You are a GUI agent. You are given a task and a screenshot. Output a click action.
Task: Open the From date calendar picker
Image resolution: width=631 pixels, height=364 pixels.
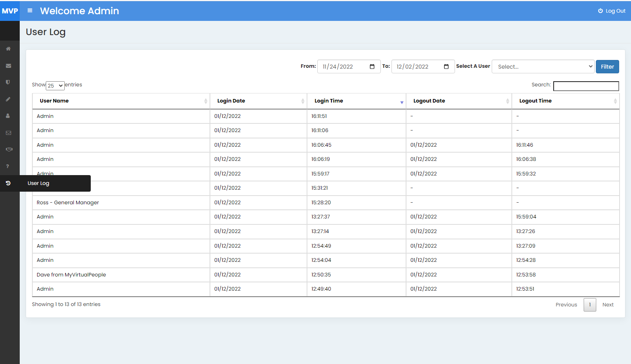372,67
